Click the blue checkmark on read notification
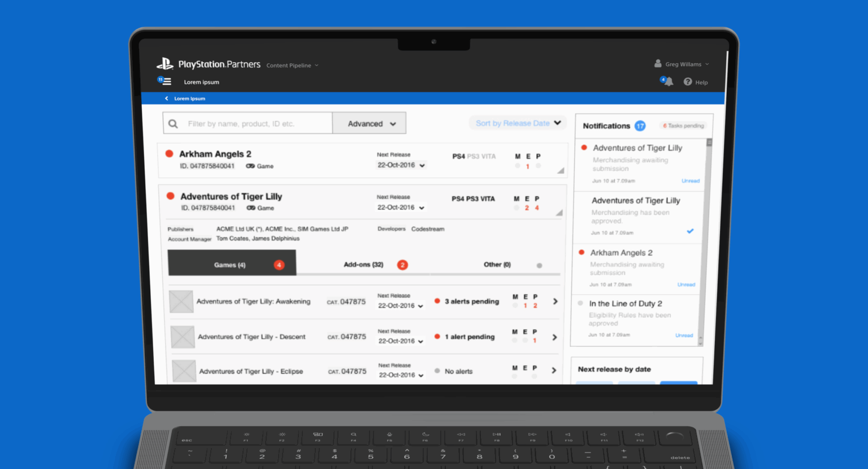868x469 pixels. click(x=690, y=231)
